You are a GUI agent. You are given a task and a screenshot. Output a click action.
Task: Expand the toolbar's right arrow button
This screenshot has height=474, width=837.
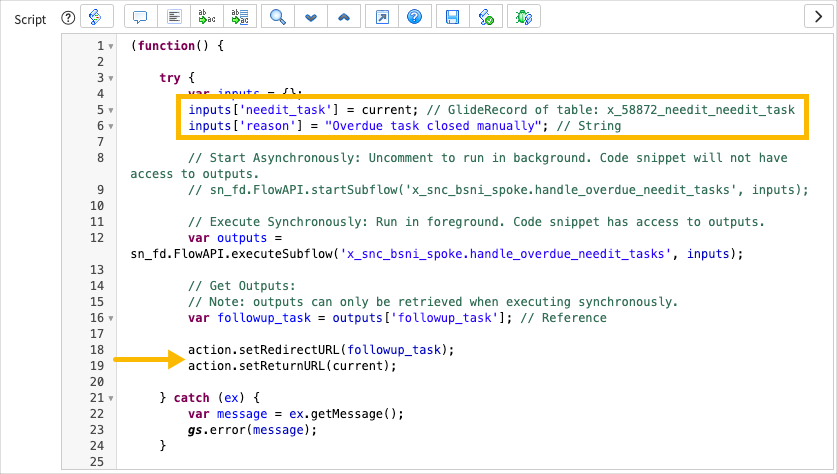pyautogui.click(x=818, y=17)
